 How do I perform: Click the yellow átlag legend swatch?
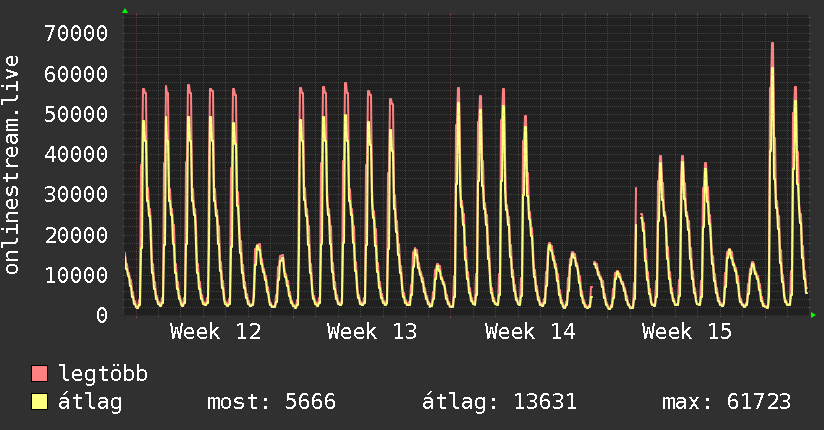pyautogui.click(x=39, y=401)
